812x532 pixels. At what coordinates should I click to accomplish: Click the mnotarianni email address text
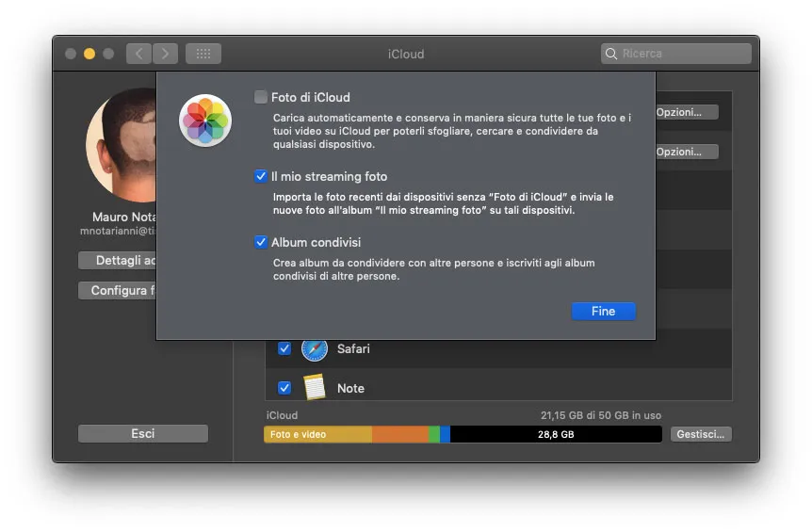[118, 231]
